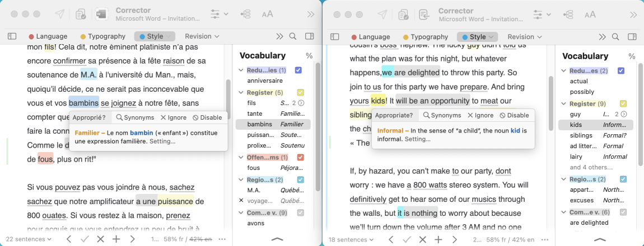Toggle the right panel icon in English window
644x246 pixels.
(632, 37)
